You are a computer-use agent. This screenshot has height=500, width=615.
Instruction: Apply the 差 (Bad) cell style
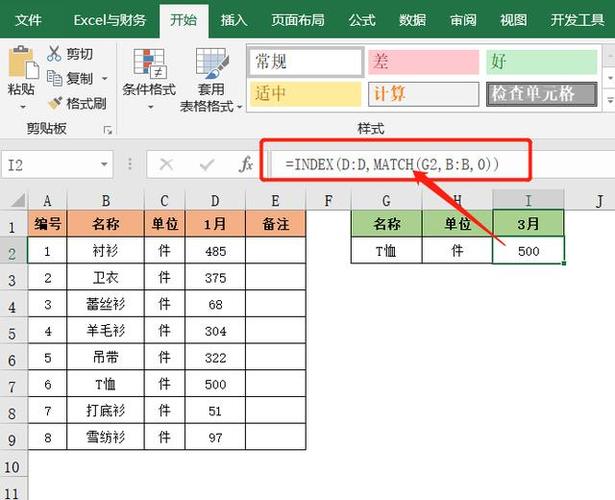[x=424, y=62]
